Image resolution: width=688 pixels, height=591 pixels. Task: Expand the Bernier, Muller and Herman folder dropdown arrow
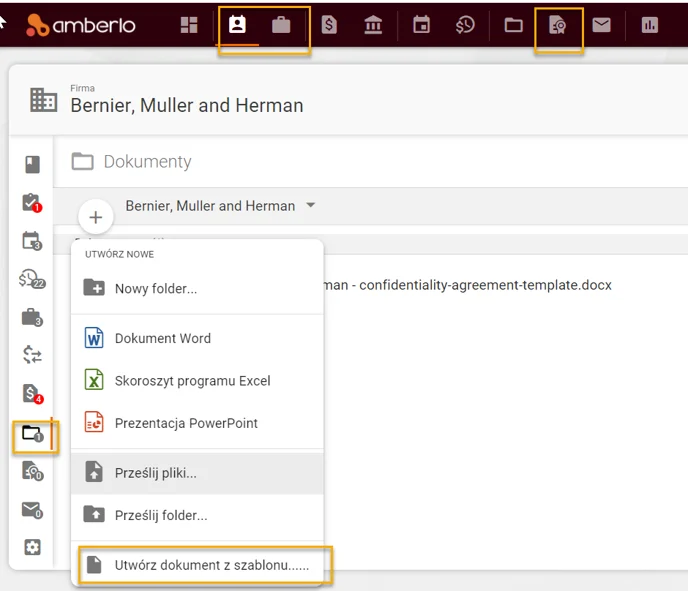(x=311, y=205)
